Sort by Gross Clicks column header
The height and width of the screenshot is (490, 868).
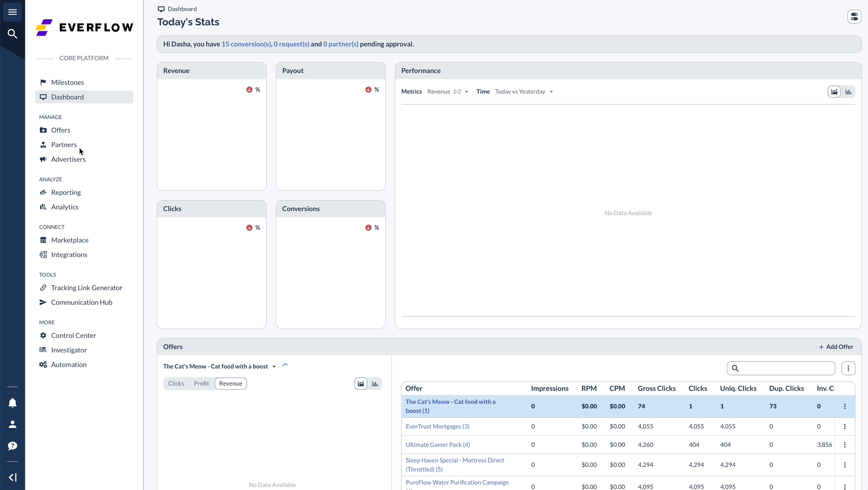(x=657, y=388)
